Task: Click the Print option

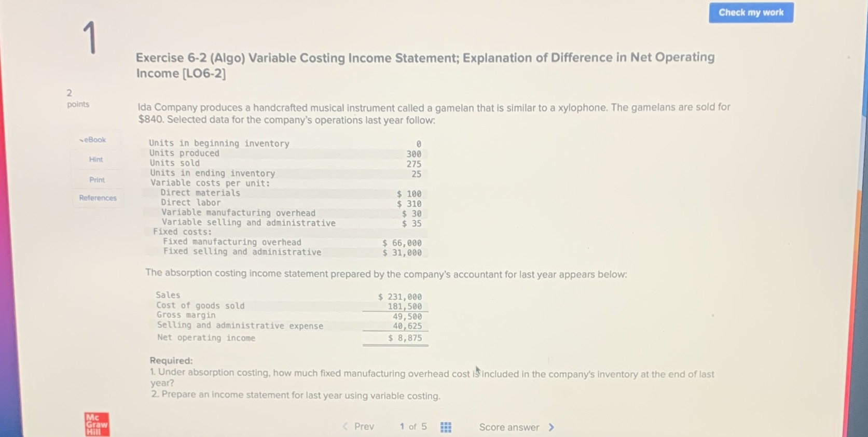Action: 97,179
